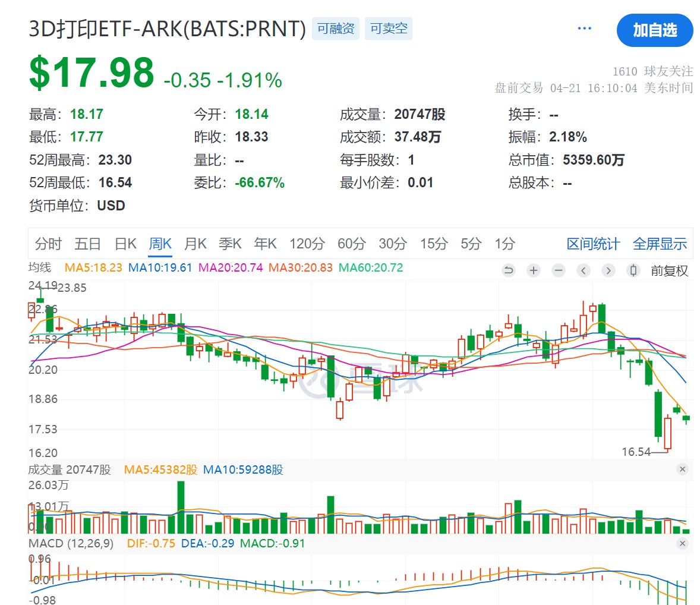700x605 pixels.
Task: Open 区间统计 range statistics
Action: tap(593, 244)
